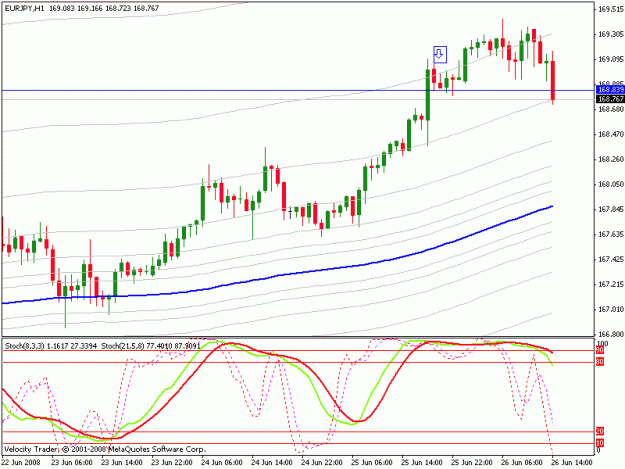Viewport: 625px width, 469px height.
Task: Click the 24 Jun 22:00 time axis label
Action: (322, 462)
